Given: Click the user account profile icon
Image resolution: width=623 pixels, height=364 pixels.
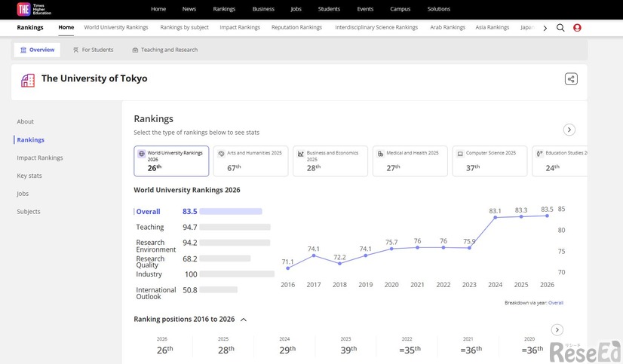Looking at the screenshot, I should click(x=577, y=28).
